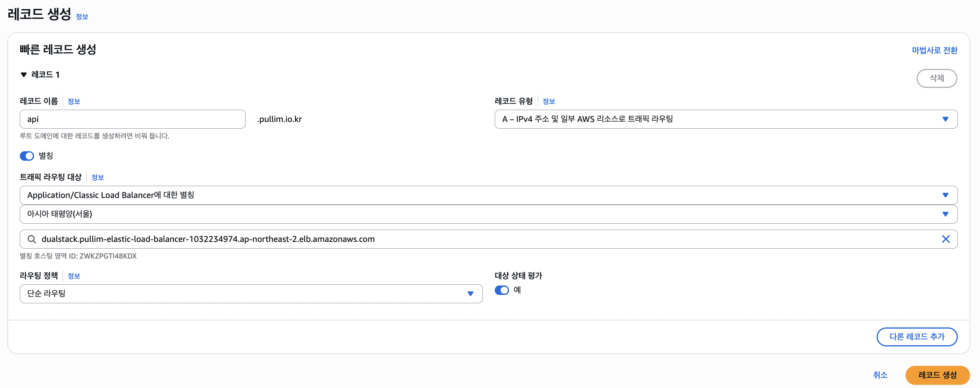Open 정보 link beside 라우팅 정책

pos(74,276)
